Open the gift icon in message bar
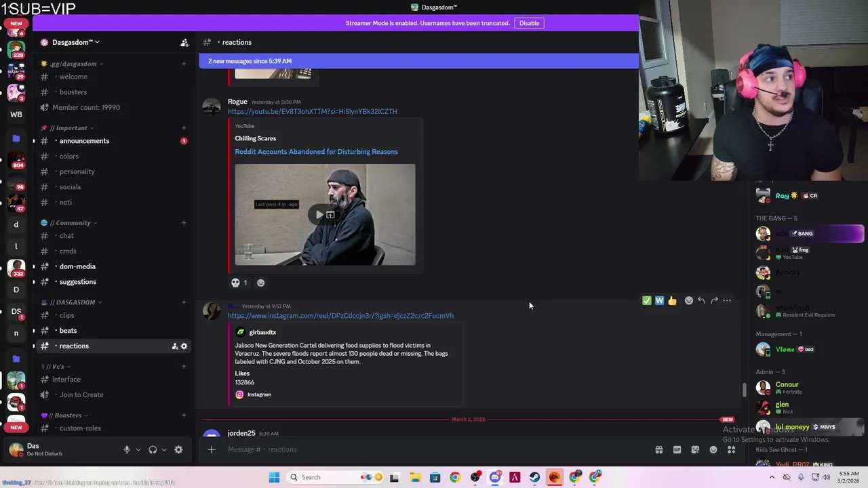 pyautogui.click(x=658, y=449)
